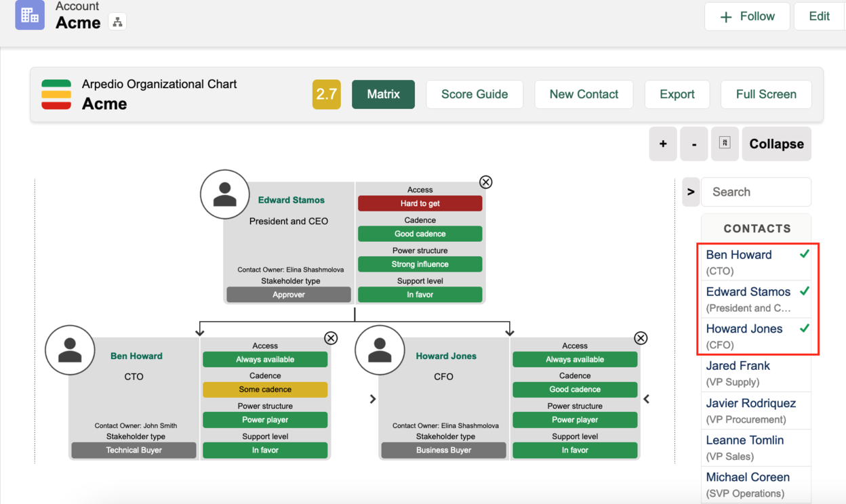This screenshot has width=846, height=504.
Task: Click the right chevron beside Ben Howard card
Action: pyautogui.click(x=373, y=399)
